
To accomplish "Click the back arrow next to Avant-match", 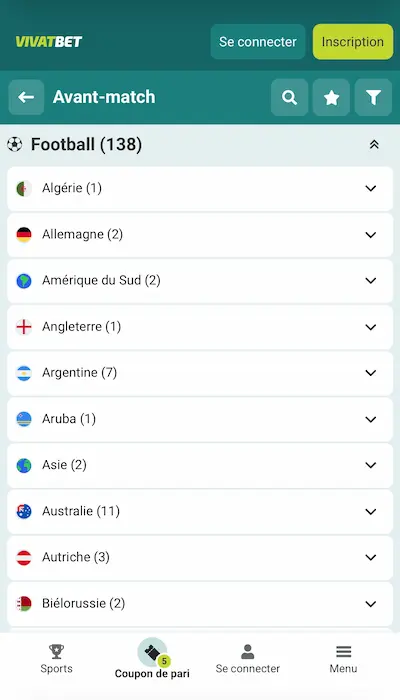I will point(26,97).
